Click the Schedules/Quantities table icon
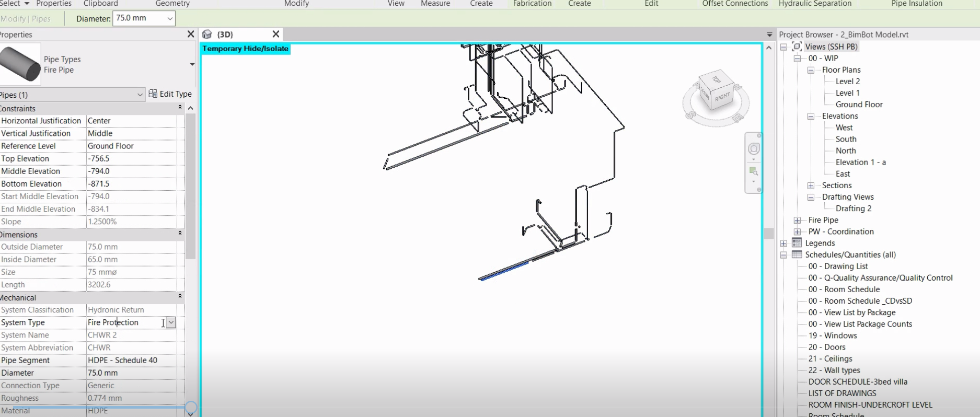This screenshot has width=980, height=417. pos(797,254)
